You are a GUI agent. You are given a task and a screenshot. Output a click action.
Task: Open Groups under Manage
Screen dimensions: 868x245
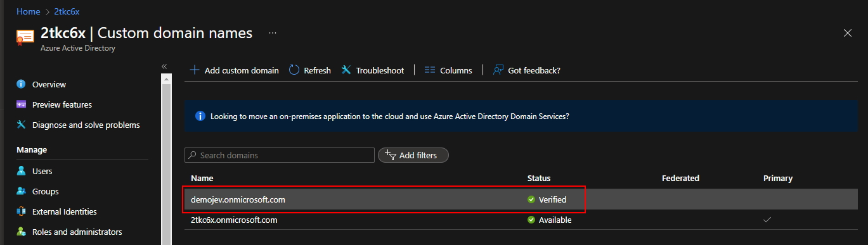coord(45,191)
